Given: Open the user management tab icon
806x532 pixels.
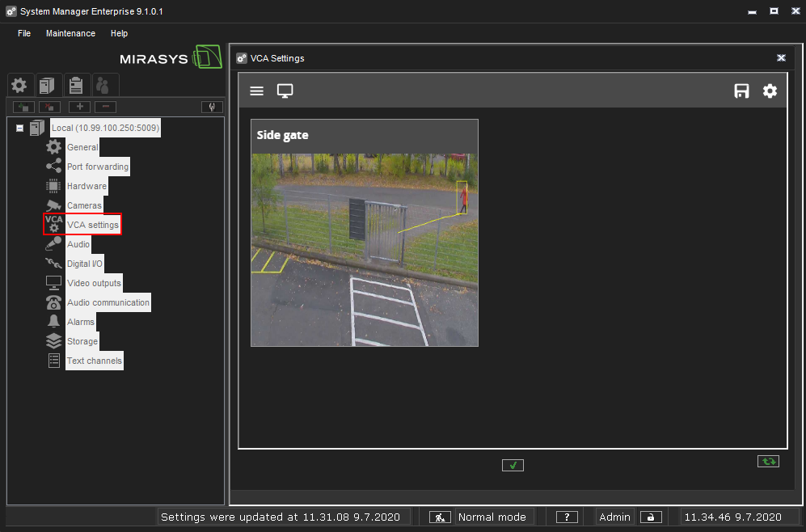Looking at the screenshot, I should pos(104,85).
